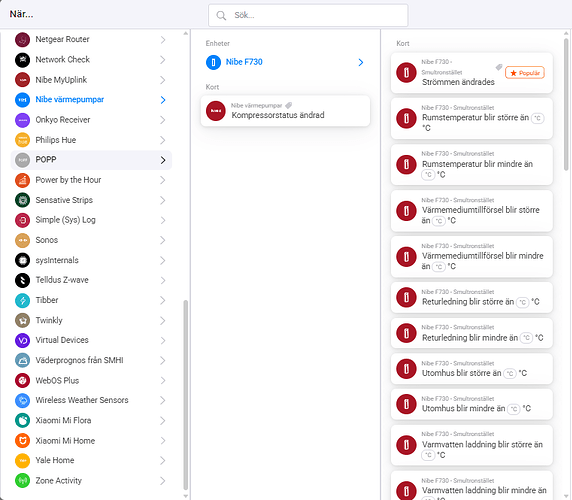Click the Populär badge
The height and width of the screenshot is (500, 572).
525,73
